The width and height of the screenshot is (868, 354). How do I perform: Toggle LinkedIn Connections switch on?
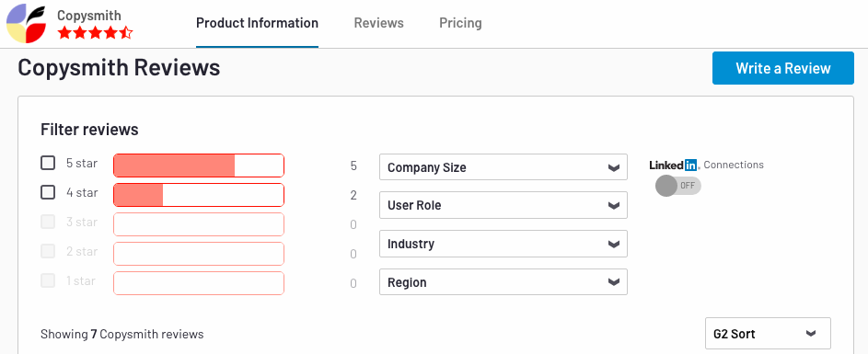tap(678, 186)
